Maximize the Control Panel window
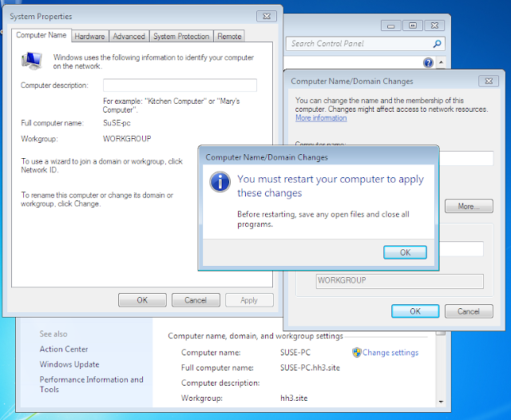The image size is (511, 420). coord(413,26)
